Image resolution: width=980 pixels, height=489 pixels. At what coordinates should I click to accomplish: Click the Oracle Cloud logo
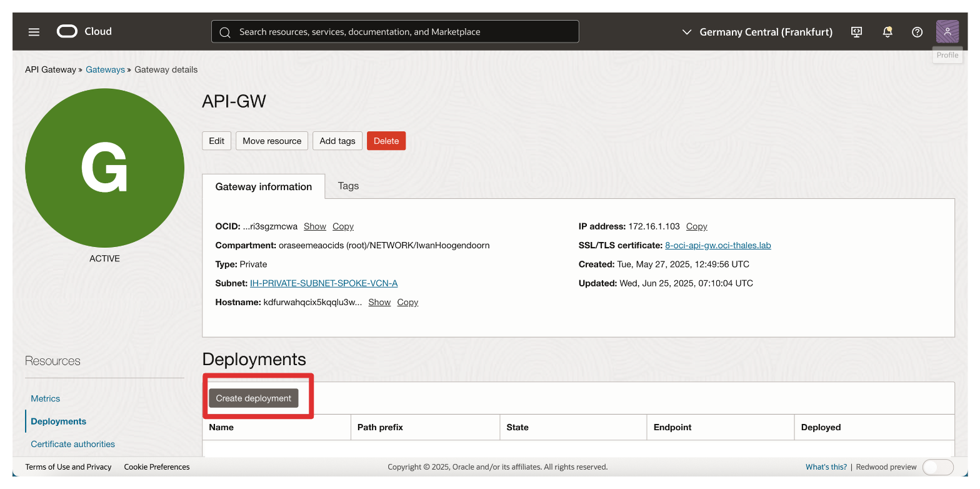(84, 31)
